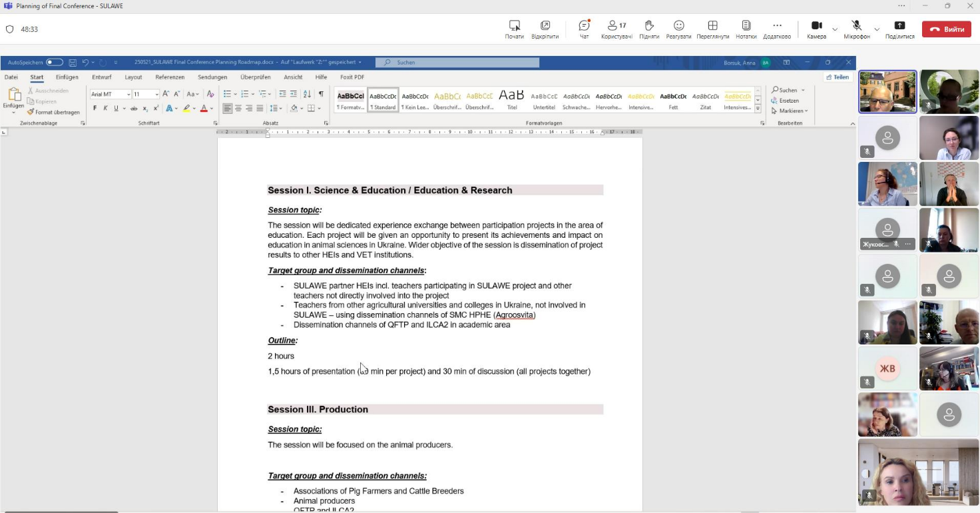
Task: Open the font name Arial MT dropdown
Action: point(128,94)
